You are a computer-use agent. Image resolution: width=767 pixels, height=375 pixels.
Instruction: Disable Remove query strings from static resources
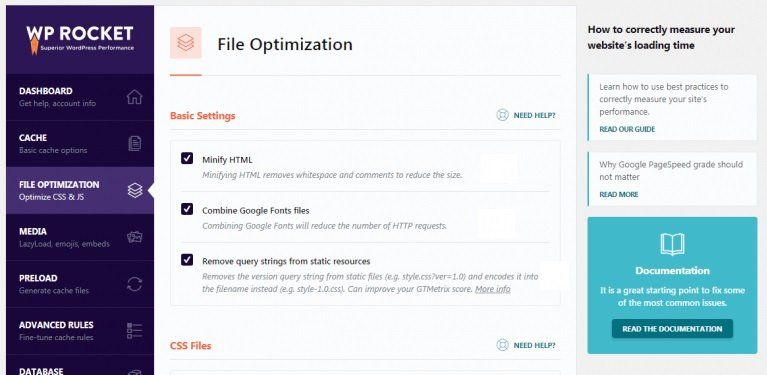coord(187,260)
